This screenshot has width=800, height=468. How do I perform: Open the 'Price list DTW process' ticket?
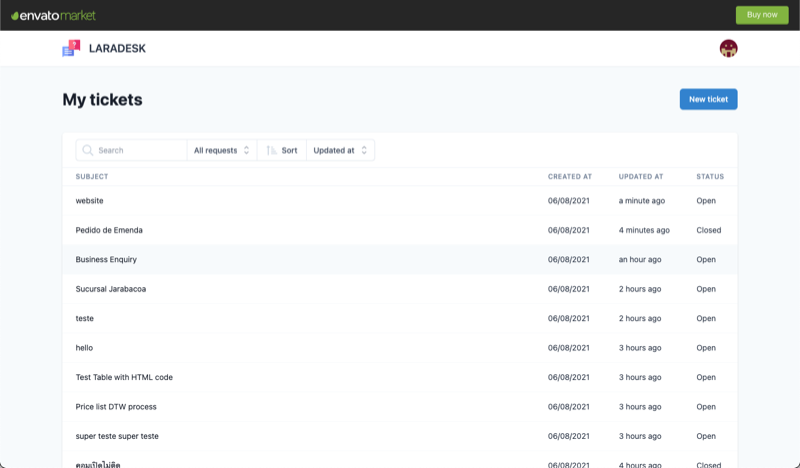(116, 407)
